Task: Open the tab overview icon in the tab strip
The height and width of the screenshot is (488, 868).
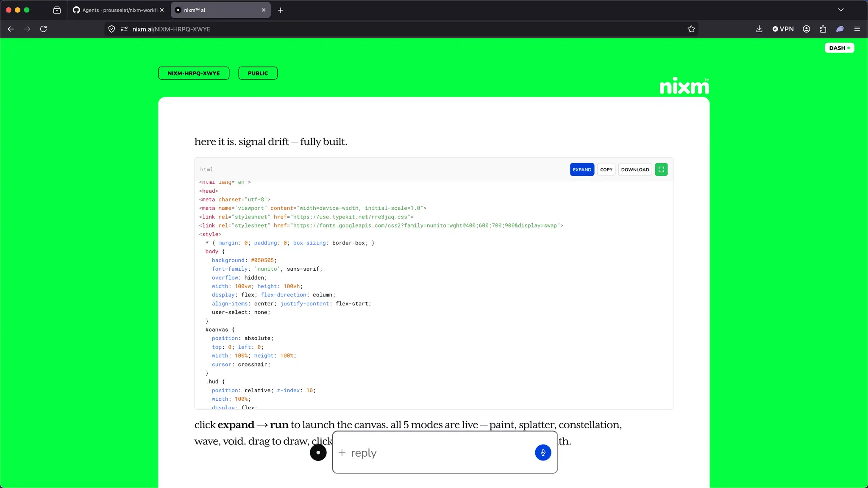Action: [57, 10]
